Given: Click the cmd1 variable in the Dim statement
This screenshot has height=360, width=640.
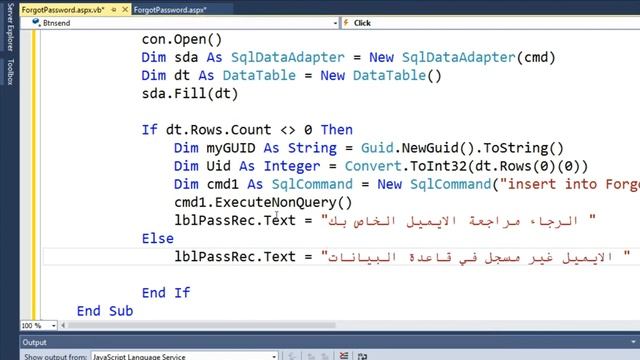Looking at the screenshot, I should coord(222,184).
